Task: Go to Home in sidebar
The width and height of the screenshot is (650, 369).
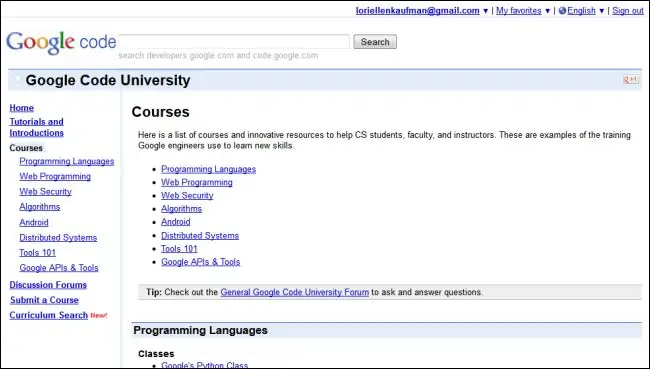Action: (x=22, y=108)
